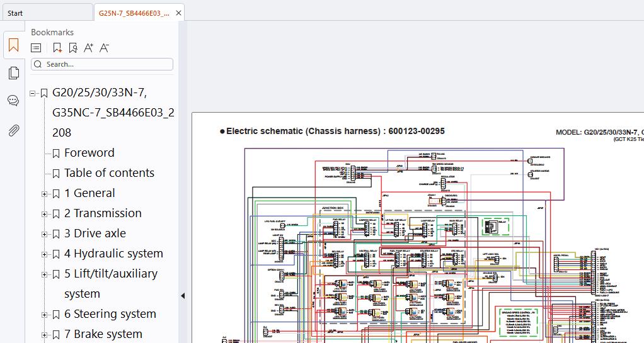Click the bookmark icon beside Foreword
644x343 pixels.
(x=56, y=154)
